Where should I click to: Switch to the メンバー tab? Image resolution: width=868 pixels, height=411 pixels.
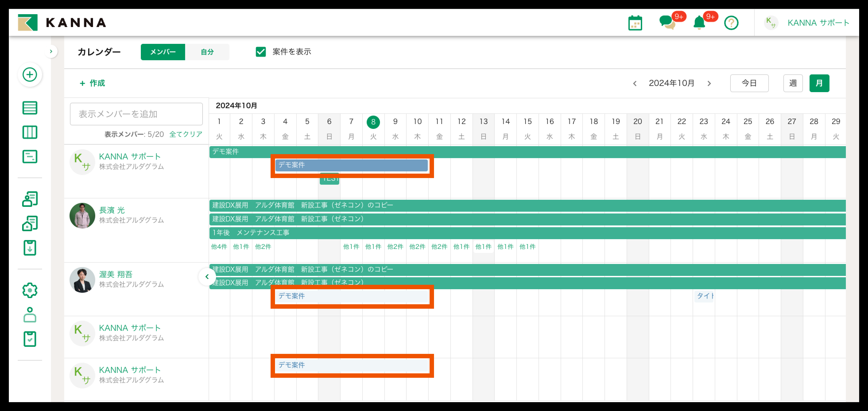[163, 52]
